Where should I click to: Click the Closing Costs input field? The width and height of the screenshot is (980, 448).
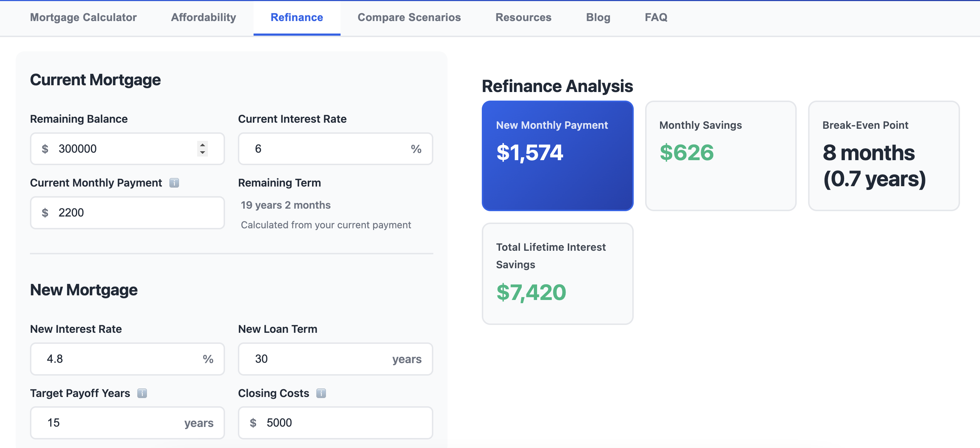(x=335, y=423)
